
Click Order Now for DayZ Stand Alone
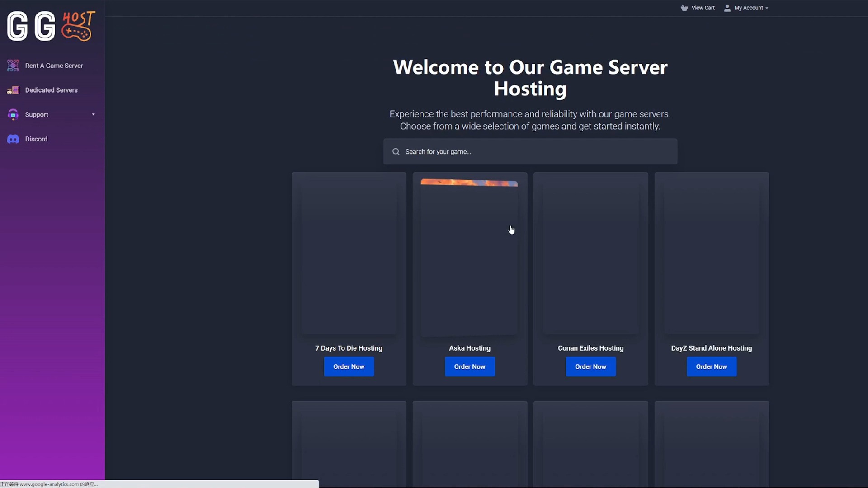(711, 366)
